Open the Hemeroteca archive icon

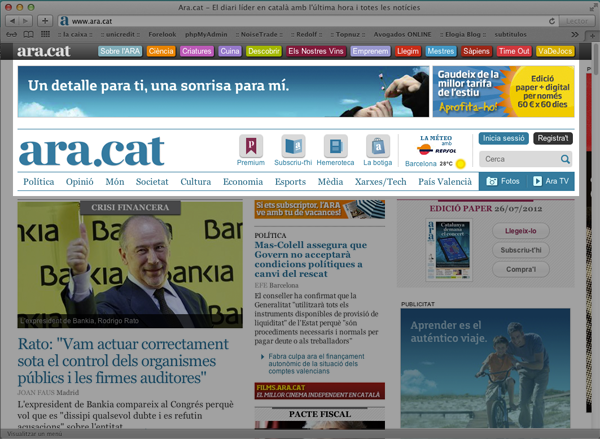[335, 145]
